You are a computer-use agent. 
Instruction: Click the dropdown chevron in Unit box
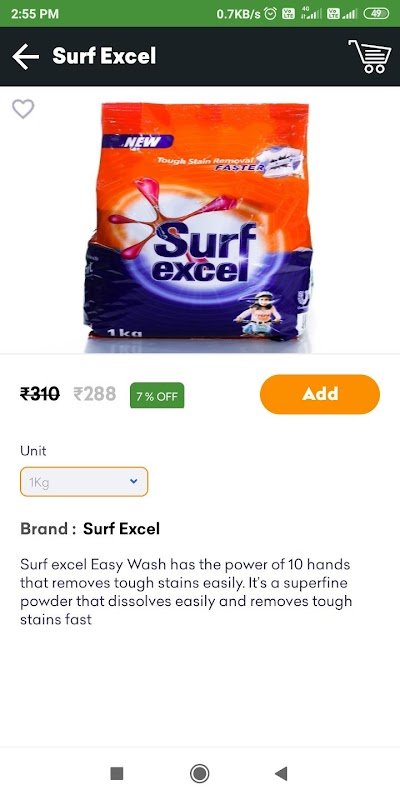tap(134, 481)
